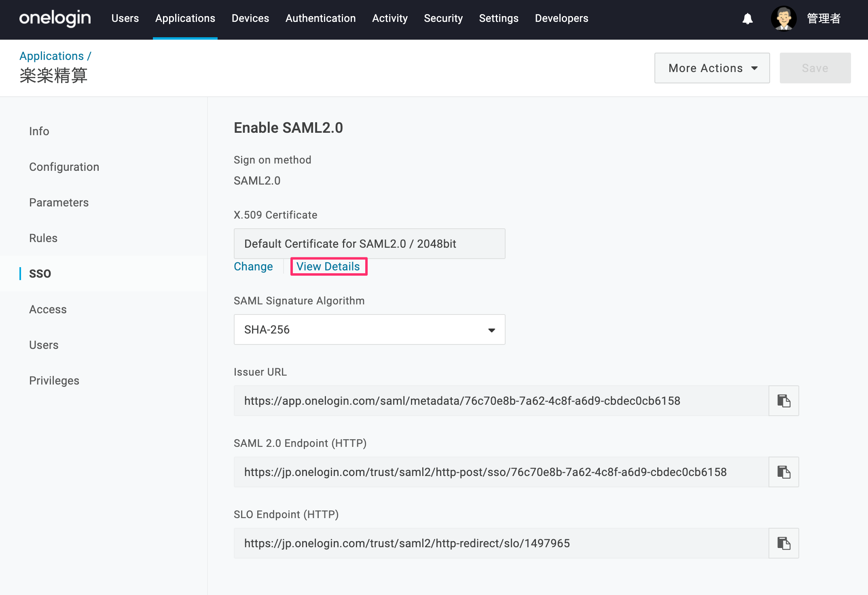
Task: Copy the Issuer URL to clipboard
Action: click(x=783, y=401)
